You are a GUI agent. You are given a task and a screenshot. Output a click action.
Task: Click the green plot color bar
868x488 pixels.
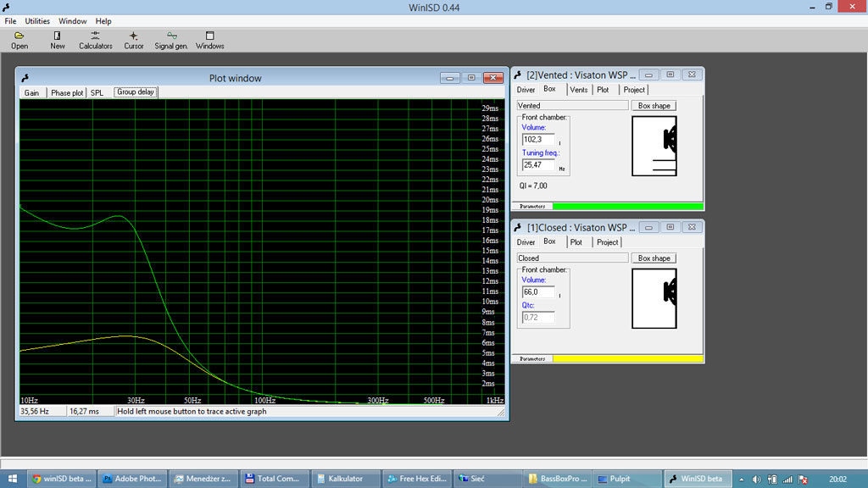tap(627, 206)
